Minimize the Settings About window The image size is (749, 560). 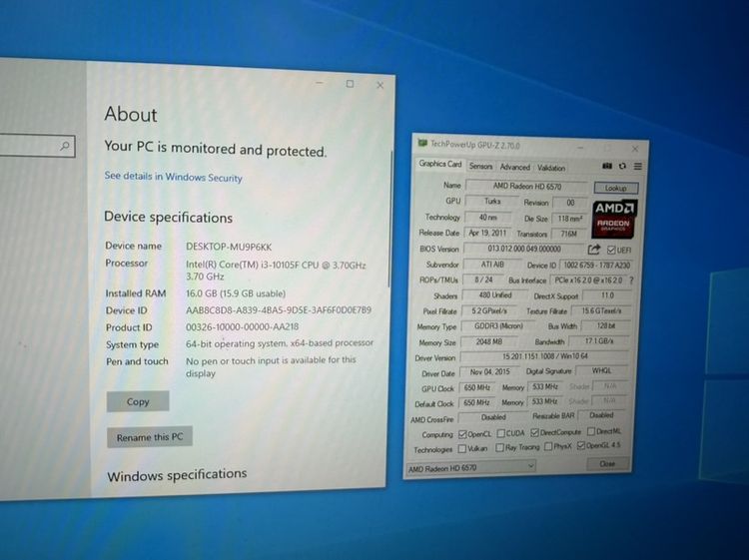[x=320, y=83]
